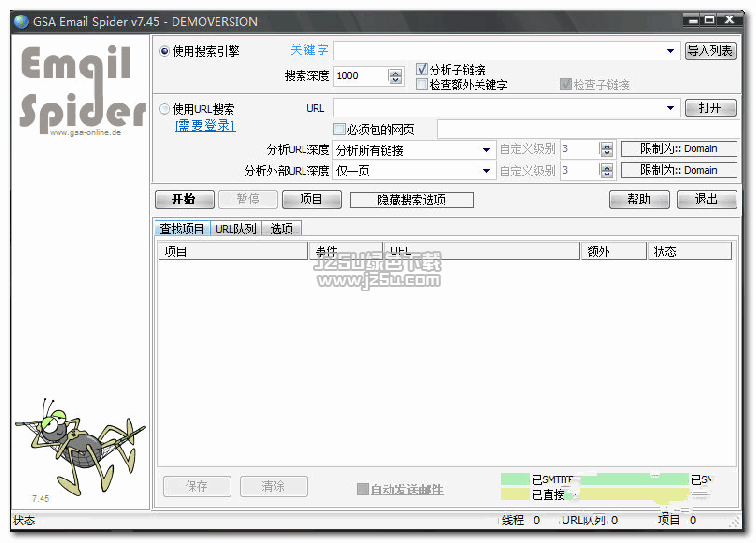756x543 pixels.
Task: Click the spinner on the second 自定义级别 field
Action: pos(607,170)
